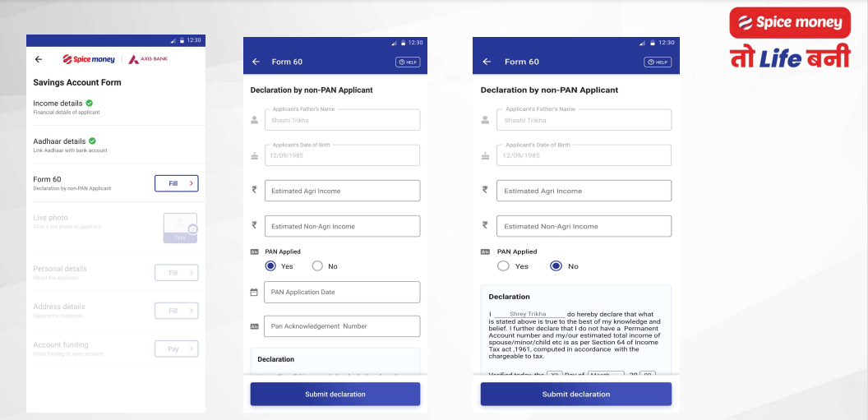Go back from Savings Account Form screen
This screenshot has width=868, height=420.
38,59
